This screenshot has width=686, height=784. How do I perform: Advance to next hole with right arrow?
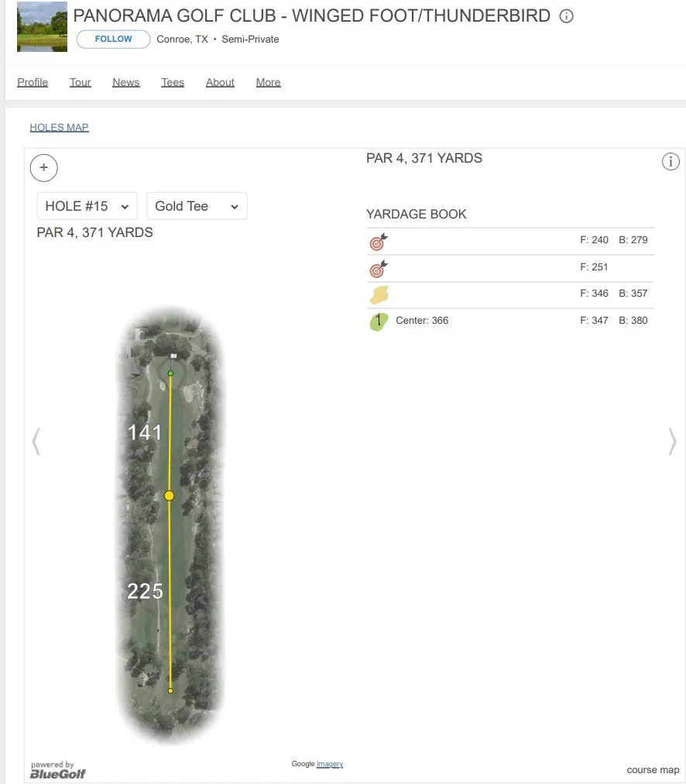coord(673,441)
